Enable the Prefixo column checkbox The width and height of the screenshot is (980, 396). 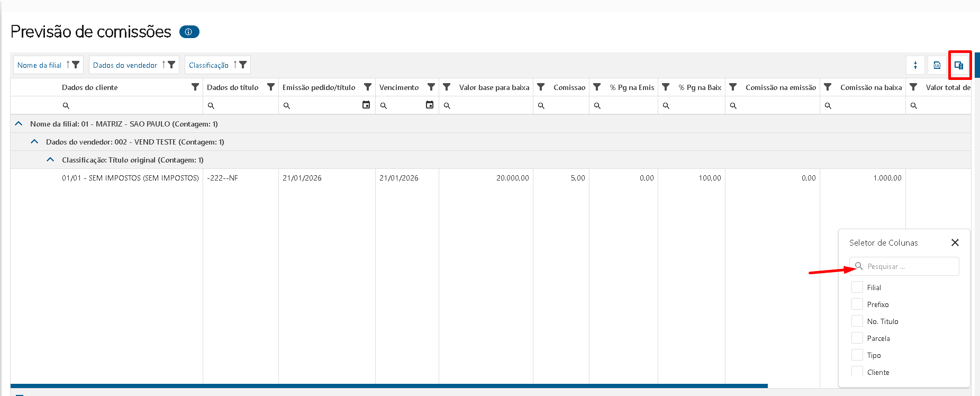click(x=857, y=304)
